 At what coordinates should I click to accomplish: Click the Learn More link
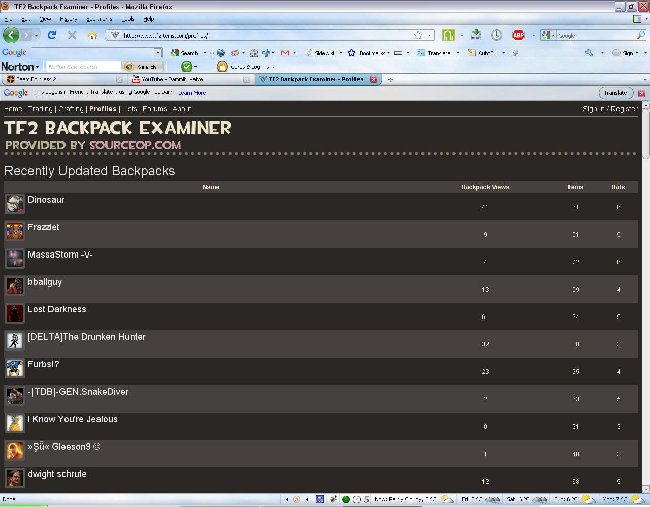[x=192, y=93]
